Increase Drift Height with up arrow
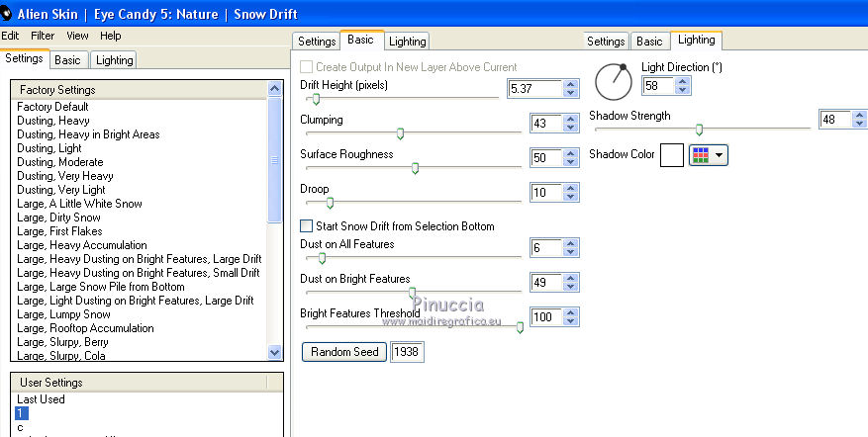This screenshot has height=437, width=868. click(x=571, y=85)
